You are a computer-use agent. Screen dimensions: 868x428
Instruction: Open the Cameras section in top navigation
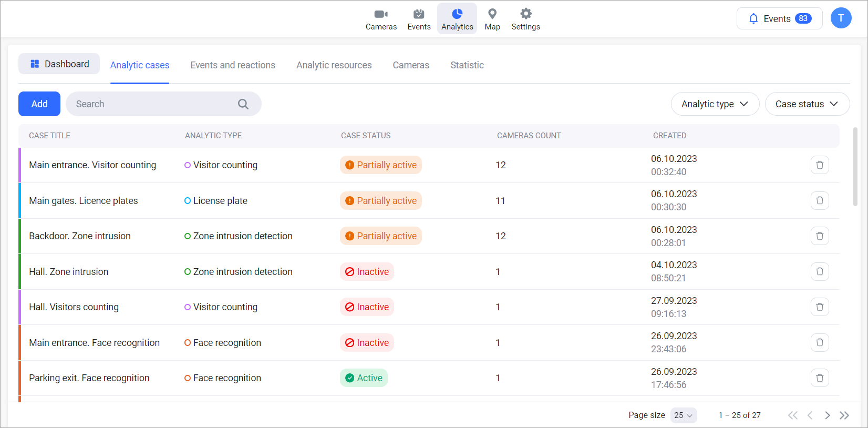tap(381, 19)
